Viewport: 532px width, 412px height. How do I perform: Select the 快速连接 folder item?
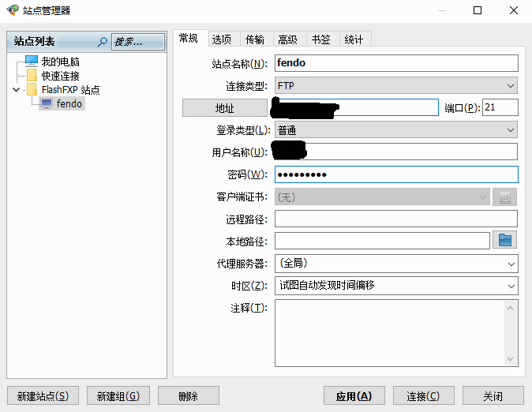[x=60, y=76]
